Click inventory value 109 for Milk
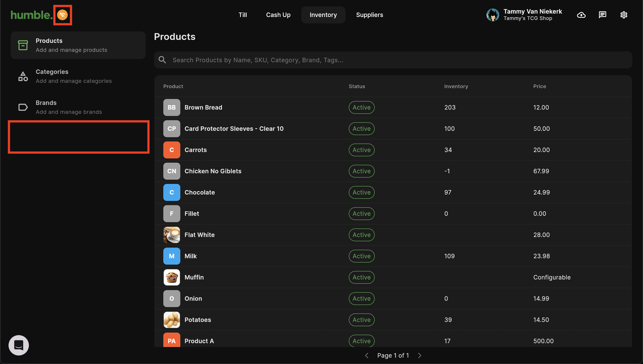643x364 pixels. 449,256
